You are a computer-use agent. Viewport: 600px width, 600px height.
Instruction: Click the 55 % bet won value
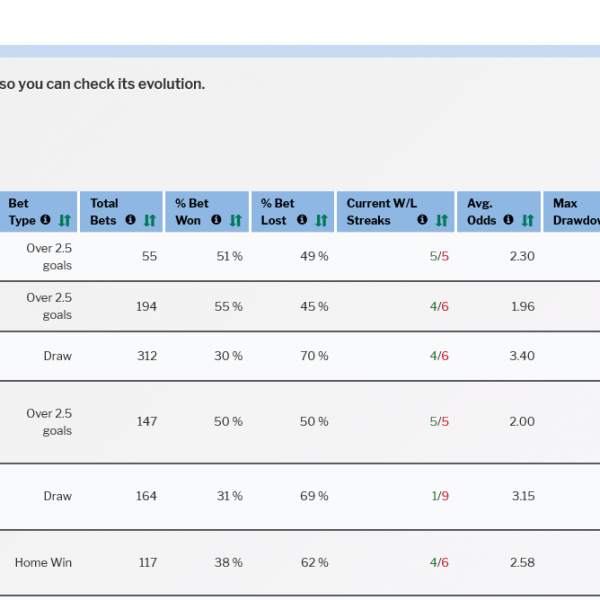[229, 306]
